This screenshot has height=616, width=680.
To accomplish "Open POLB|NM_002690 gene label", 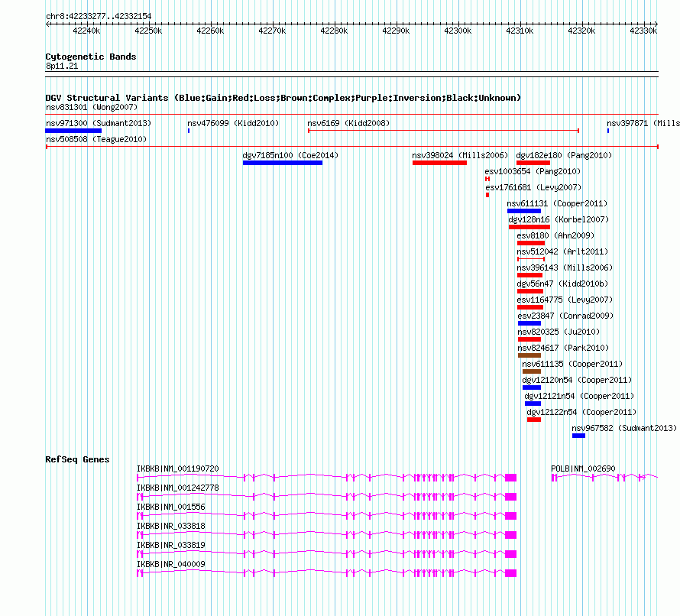I will coord(583,468).
